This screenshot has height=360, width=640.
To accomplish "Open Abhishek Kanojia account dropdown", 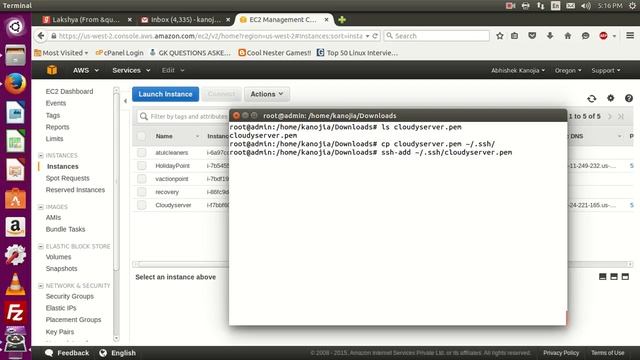I will 518,70.
